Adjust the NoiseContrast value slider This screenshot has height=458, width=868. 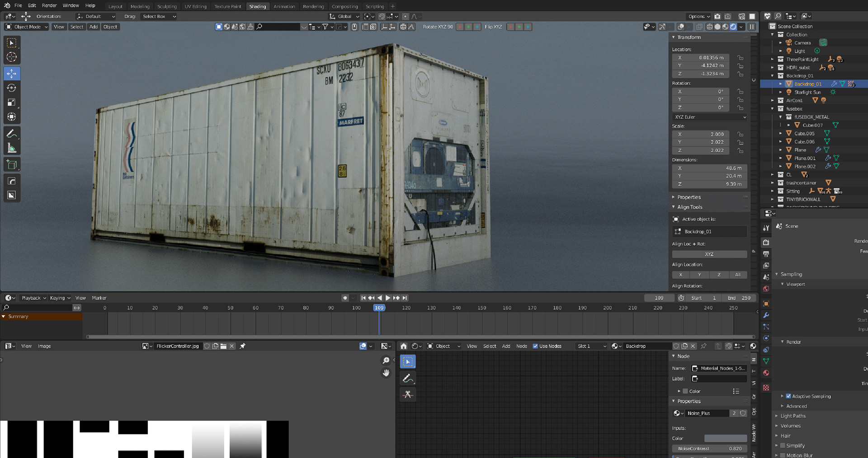pos(709,449)
